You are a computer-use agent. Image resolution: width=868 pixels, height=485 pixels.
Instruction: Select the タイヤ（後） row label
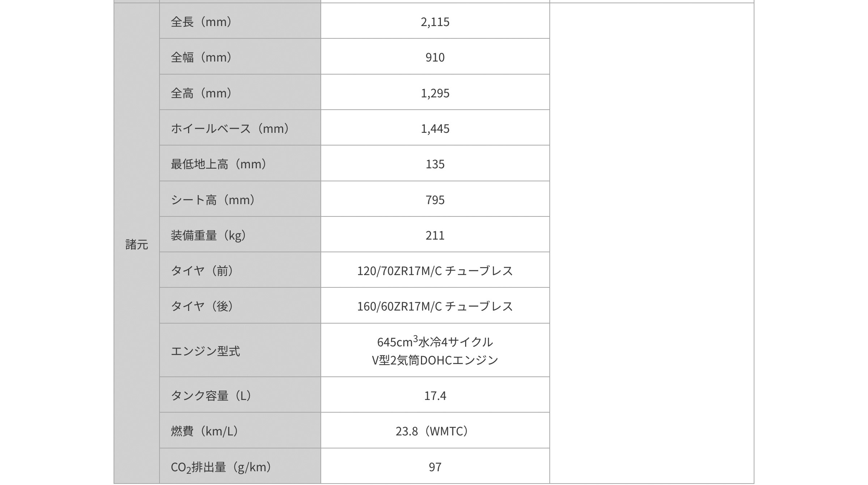(202, 306)
